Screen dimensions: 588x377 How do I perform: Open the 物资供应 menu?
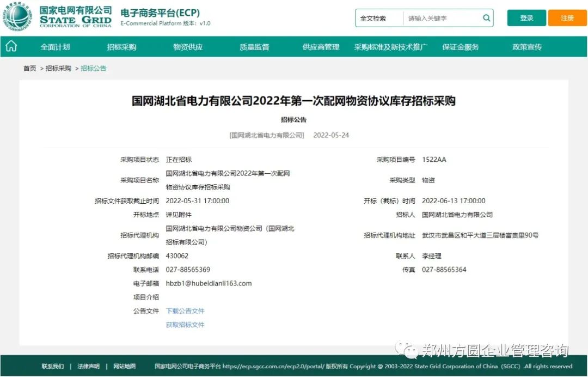click(188, 47)
